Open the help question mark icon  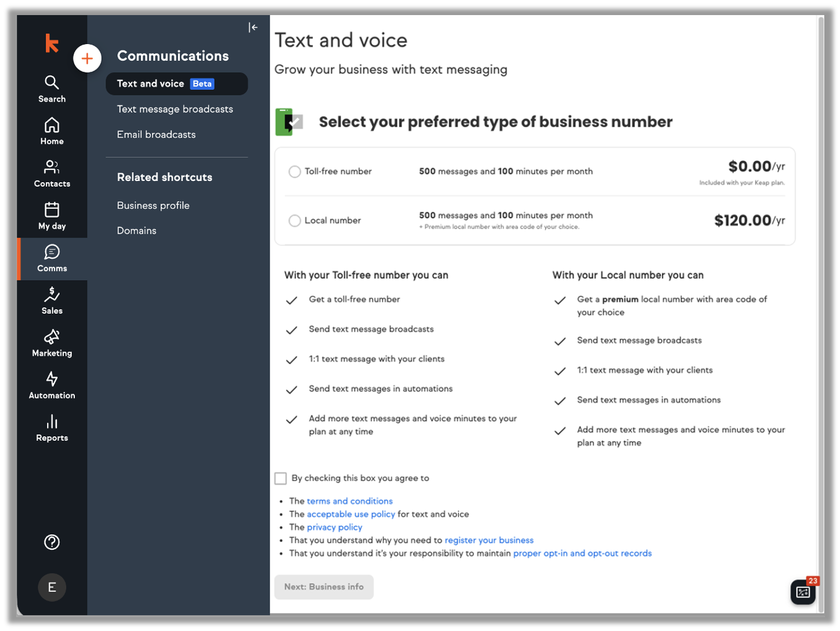pyautogui.click(x=52, y=542)
